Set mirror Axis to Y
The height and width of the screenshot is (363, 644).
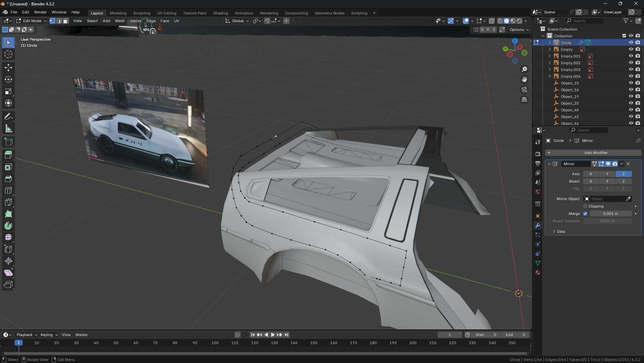tap(607, 174)
